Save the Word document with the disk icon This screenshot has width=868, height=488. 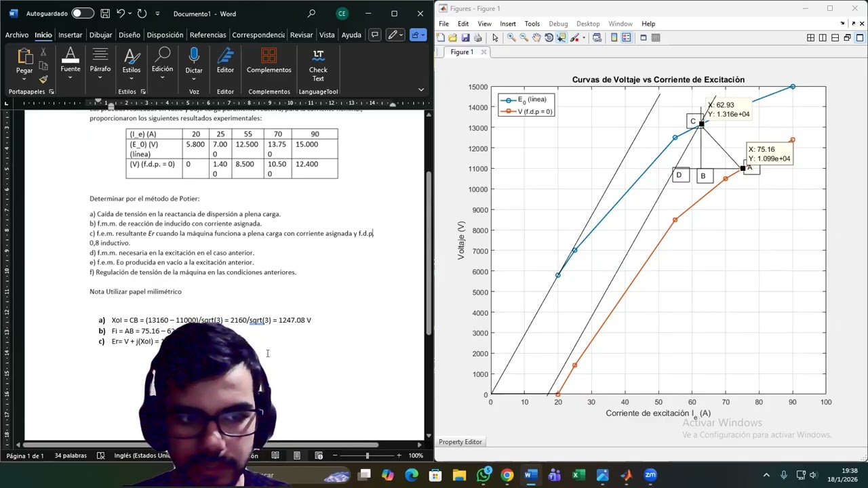[x=105, y=13]
